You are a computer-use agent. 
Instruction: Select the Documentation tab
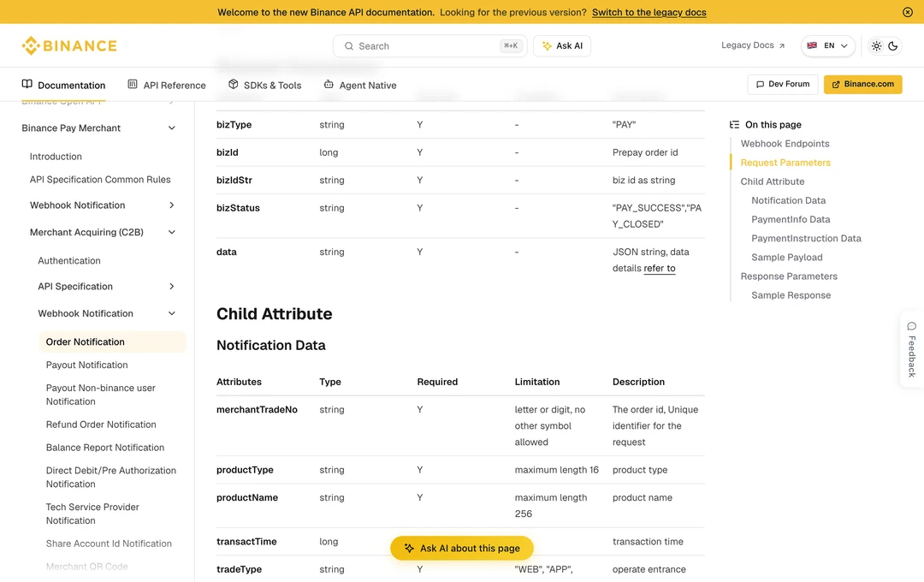pos(63,85)
